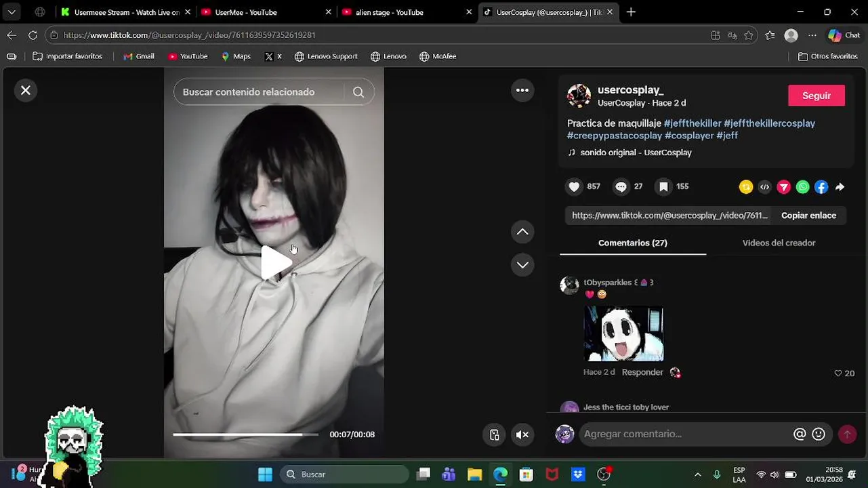Viewport: 868px width, 488px height.
Task: Open the usercosplay_ avatar picture
Action: (579, 96)
